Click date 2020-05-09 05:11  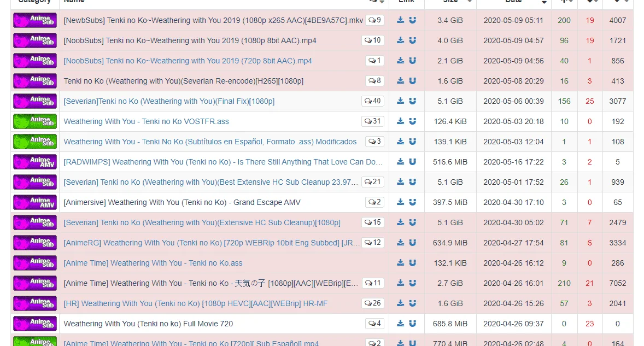click(x=513, y=20)
